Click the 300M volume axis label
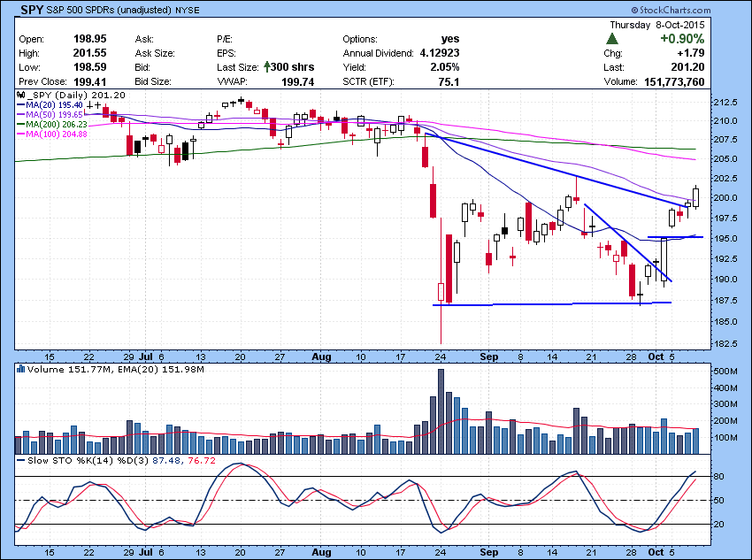This screenshot has height=560, width=752. pyautogui.click(x=725, y=404)
